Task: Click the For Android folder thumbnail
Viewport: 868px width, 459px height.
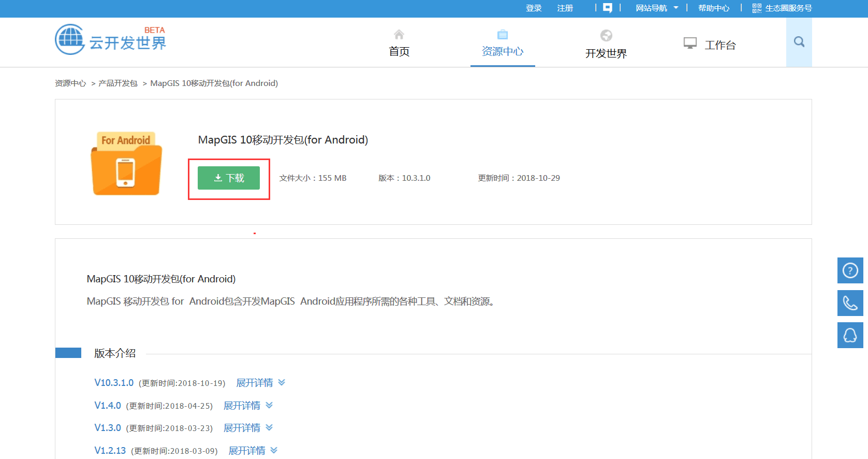Action: (126, 163)
